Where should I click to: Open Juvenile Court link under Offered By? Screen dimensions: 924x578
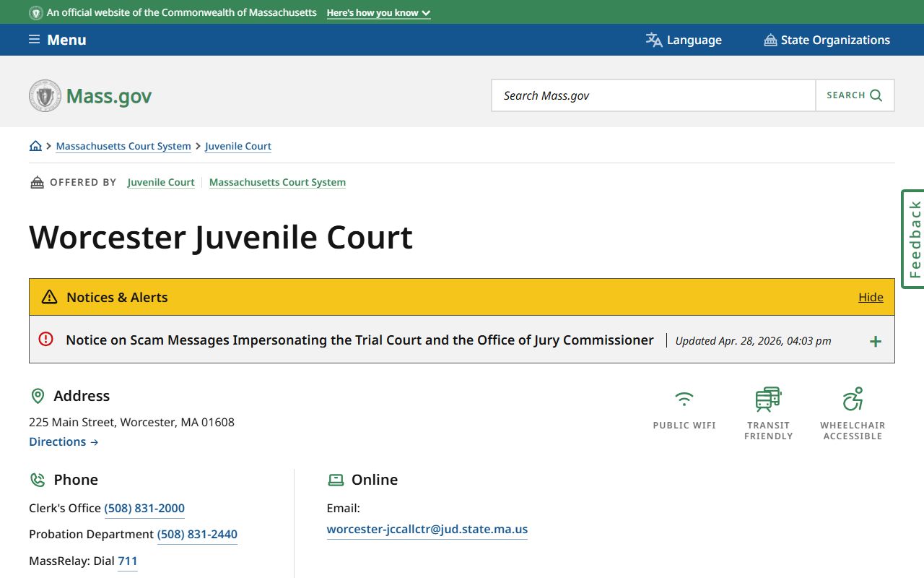pyautogui.click(x=161, y=182)
